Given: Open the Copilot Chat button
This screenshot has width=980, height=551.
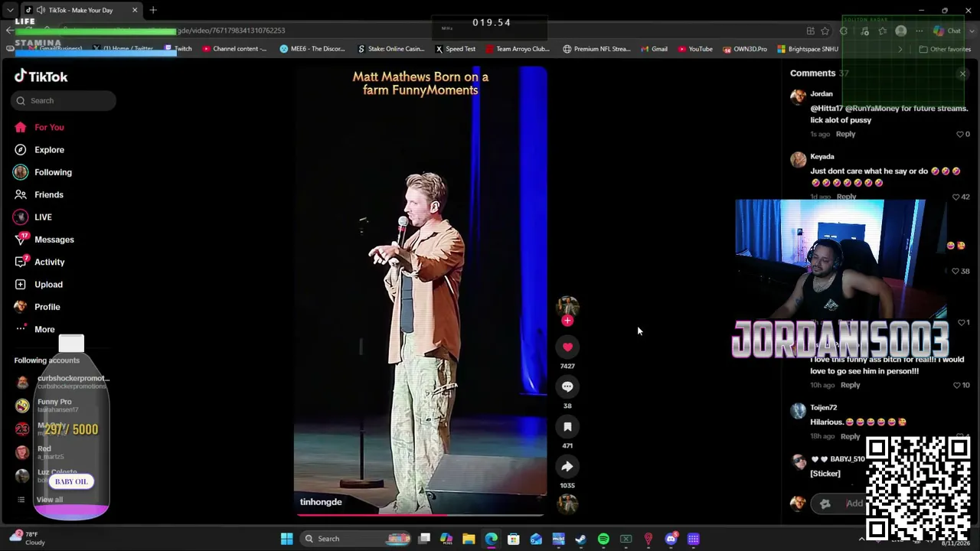Looking at the screenshot, I should [948, 31].
